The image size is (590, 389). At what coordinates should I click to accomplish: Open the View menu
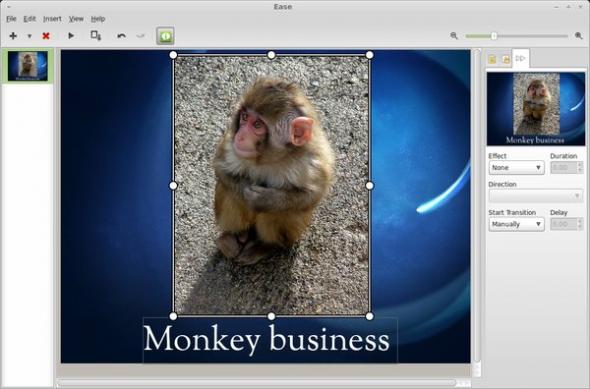(x=76, y=18)
